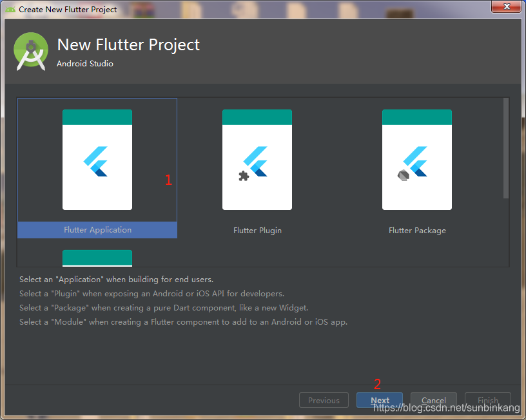Image resolution: width=526 pixels, height=420 pixels.
Task: Click the Previous button
Action: coord(324,400)
